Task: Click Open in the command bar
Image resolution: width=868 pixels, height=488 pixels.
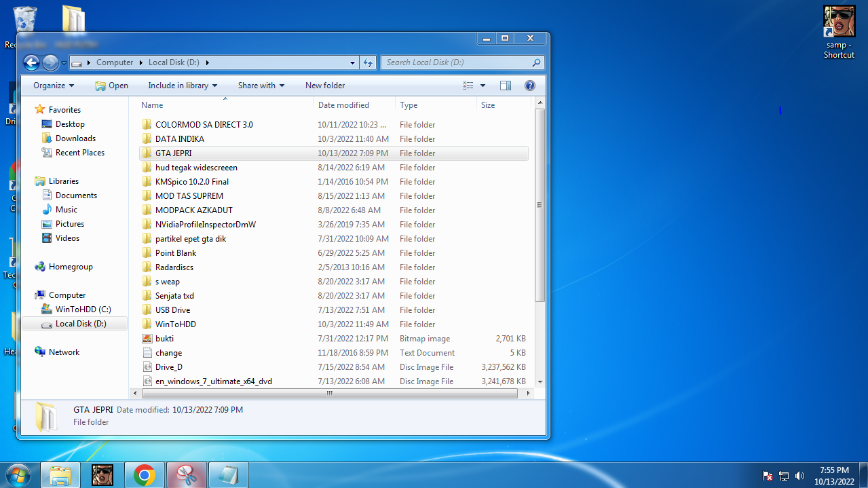Action: pyautogui.click(x=111, y=86)
